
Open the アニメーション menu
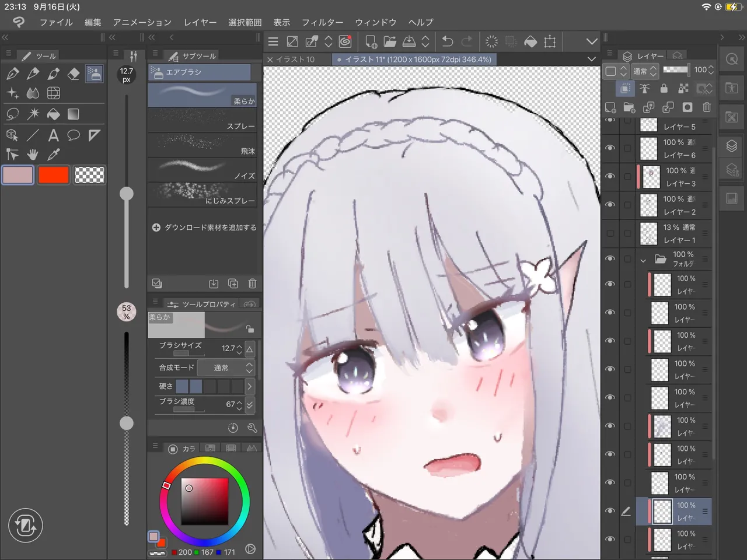coord(142,22)
